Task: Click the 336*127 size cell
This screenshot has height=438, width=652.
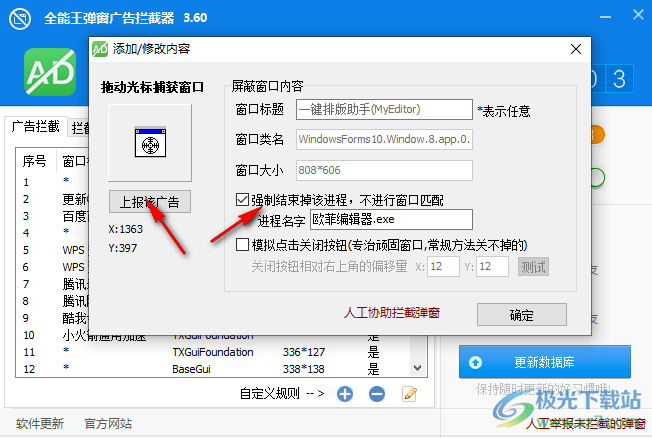Action: coord(304,352)
